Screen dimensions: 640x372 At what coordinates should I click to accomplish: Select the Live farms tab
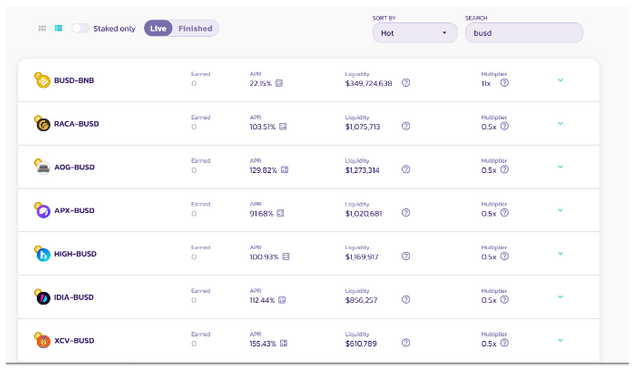[x=158, y=29]
